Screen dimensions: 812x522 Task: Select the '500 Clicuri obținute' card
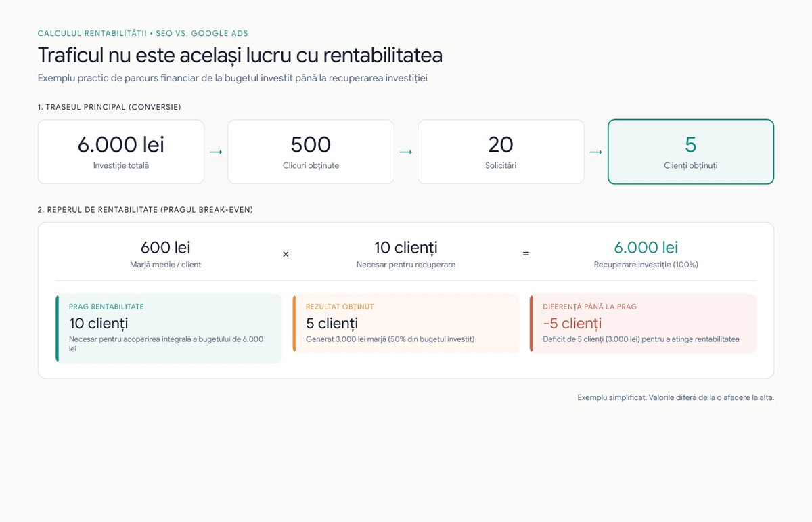point(311,152)
